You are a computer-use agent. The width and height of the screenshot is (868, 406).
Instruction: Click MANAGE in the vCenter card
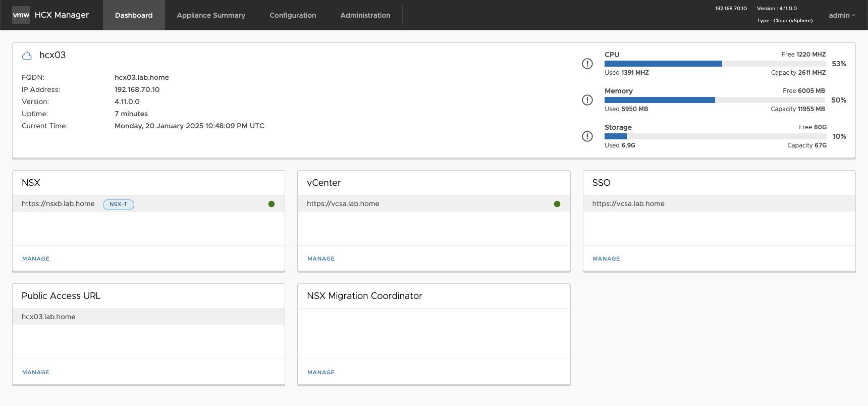[321, 259]
